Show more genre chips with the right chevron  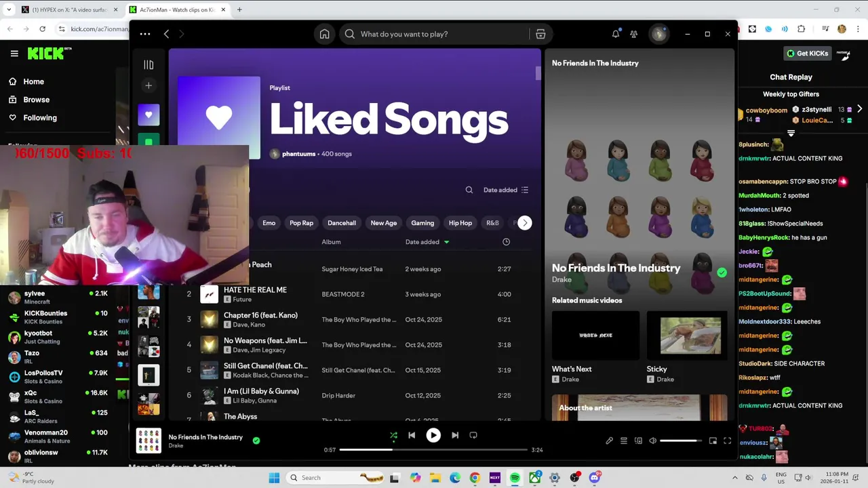click(x=524, y=223)
